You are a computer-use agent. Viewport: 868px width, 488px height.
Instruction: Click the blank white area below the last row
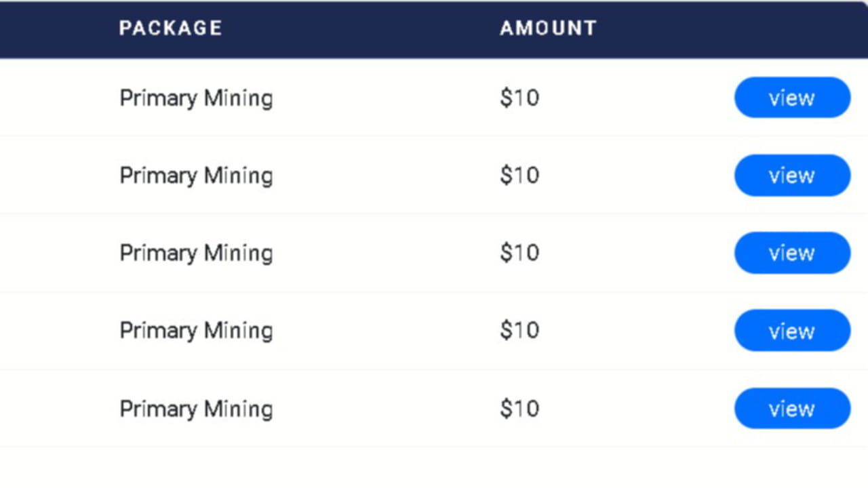[x=434, y=468]
